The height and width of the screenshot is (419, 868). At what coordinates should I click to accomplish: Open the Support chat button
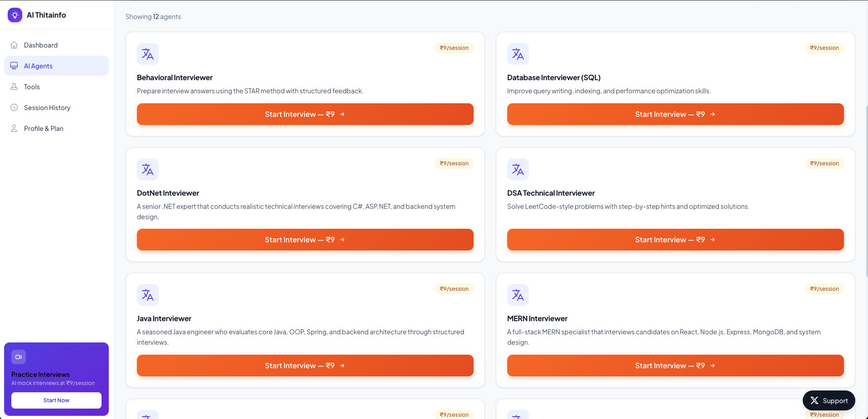tap(829, 400)
